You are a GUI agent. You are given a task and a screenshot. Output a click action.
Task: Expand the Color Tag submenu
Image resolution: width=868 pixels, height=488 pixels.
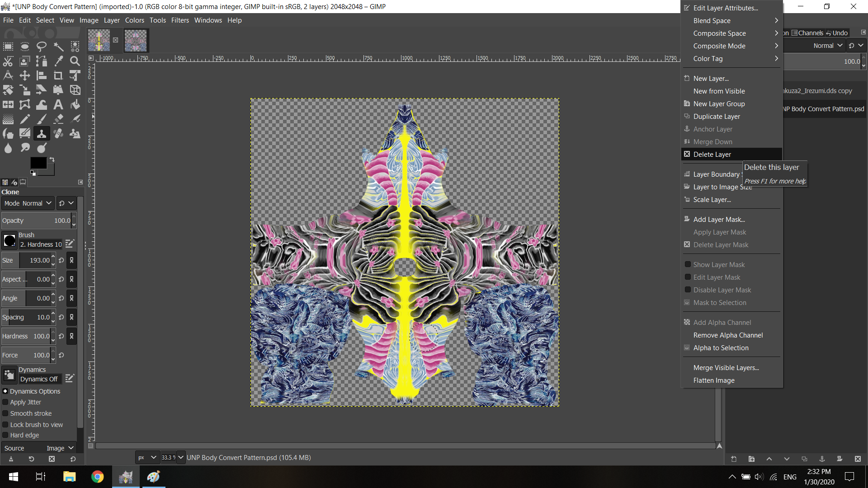coord(732,59)
